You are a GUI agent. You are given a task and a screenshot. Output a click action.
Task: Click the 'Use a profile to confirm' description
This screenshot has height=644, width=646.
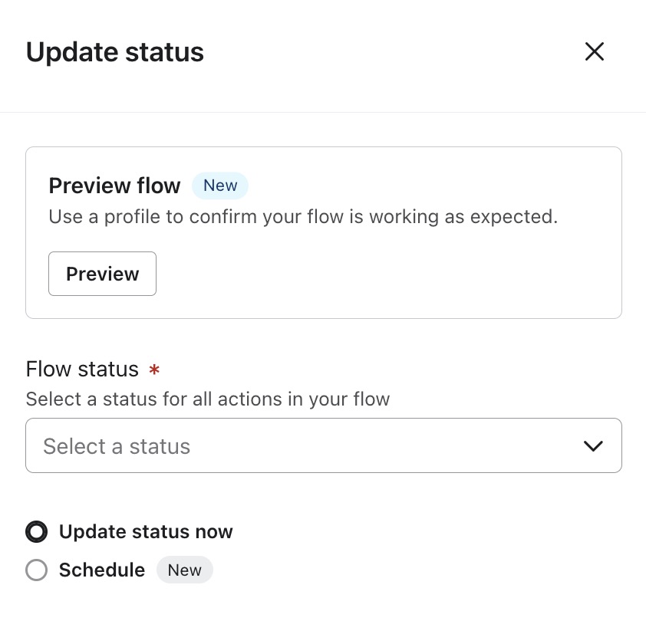point(303,216)
